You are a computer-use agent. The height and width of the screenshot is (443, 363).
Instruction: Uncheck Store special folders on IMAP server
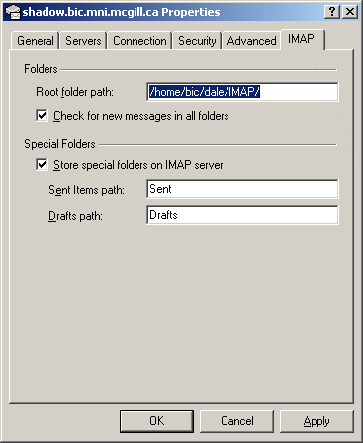(x=42, y=165)
